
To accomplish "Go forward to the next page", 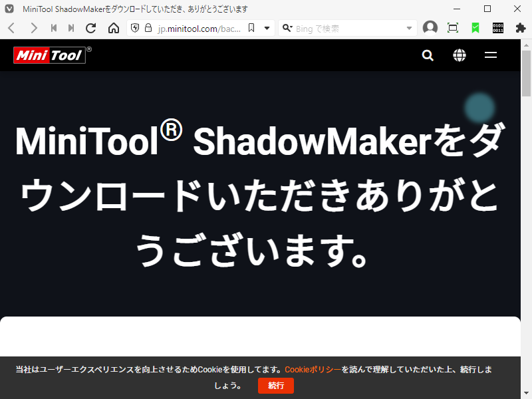I will pos(33,28).
